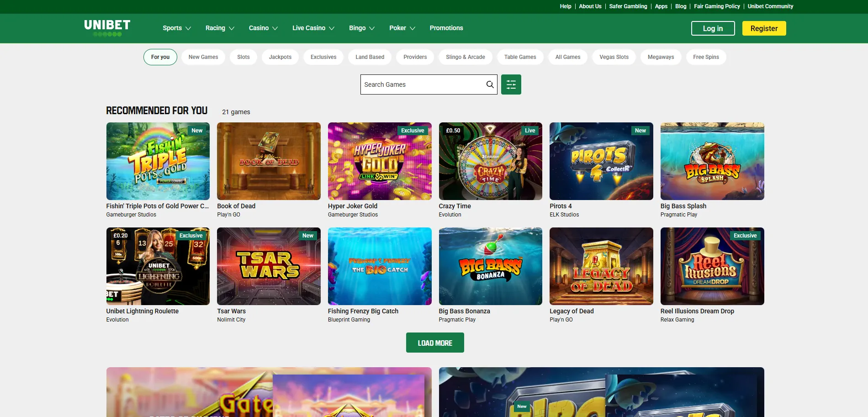
Task: Select the Vegas Slots tab
Action: [x=614, y=57]
